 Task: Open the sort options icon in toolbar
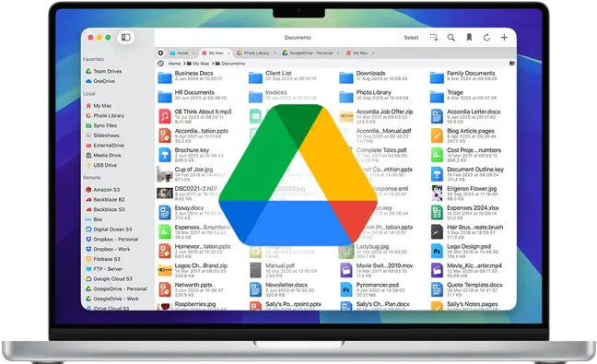point(434,37)
